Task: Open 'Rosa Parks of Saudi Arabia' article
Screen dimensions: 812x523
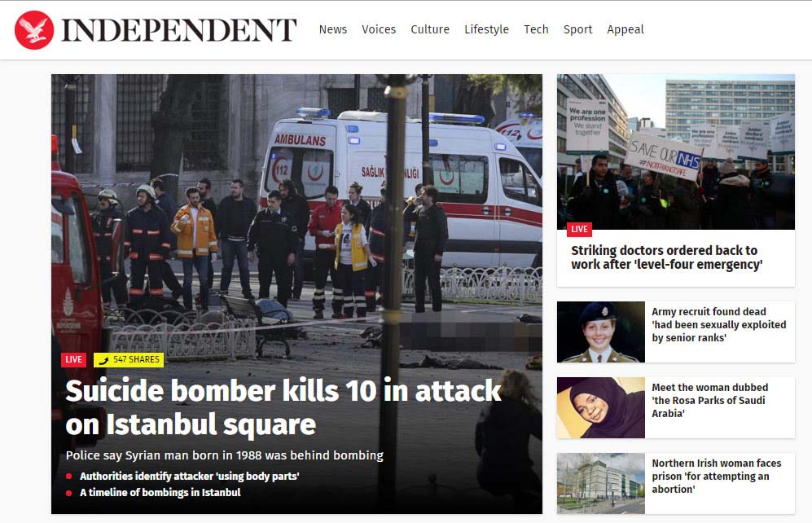Action: (709, 400)
